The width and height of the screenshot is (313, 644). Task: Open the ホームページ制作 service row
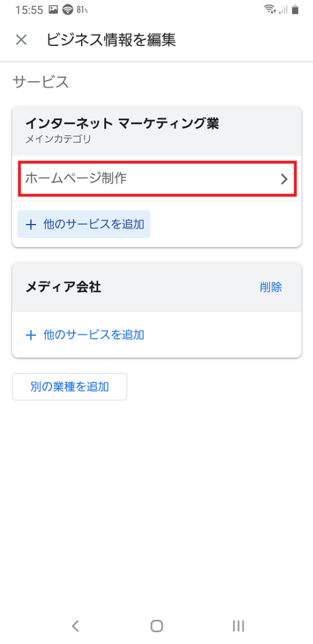[156, 178]
